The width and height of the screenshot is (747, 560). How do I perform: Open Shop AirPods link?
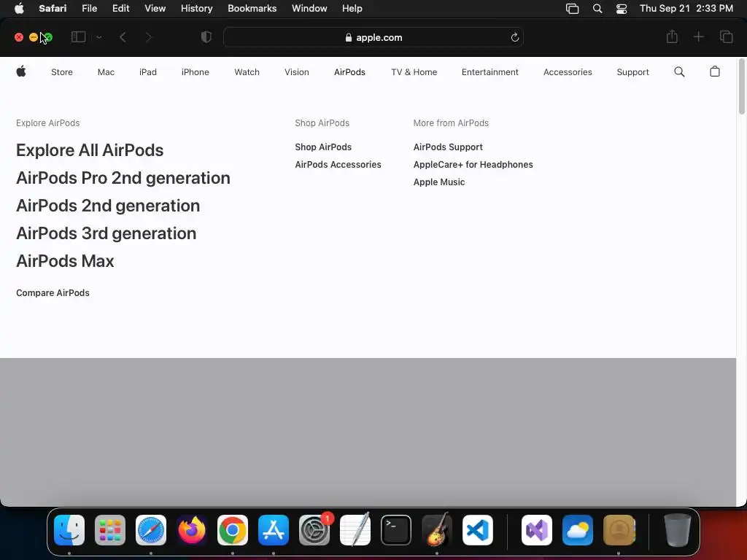[x=323, y=147]
